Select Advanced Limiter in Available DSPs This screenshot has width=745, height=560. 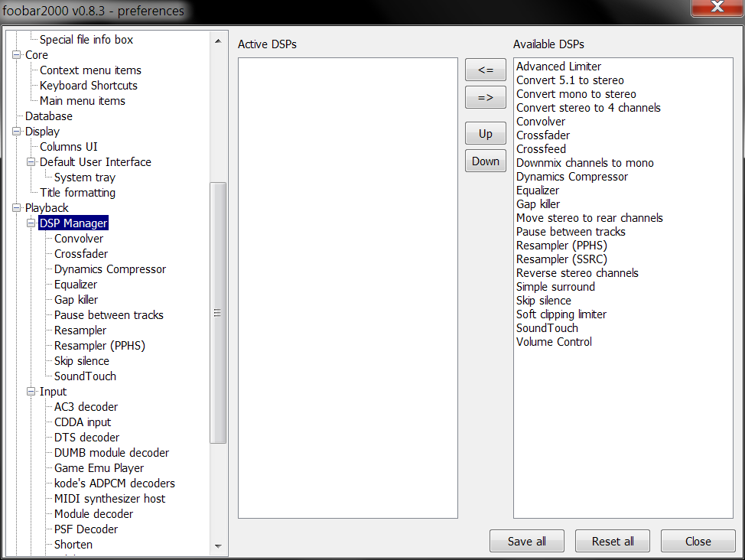[x=558, y=67]
